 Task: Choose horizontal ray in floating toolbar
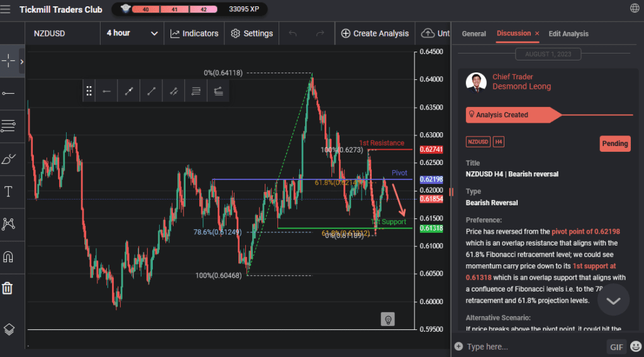click(x=106, y=91)
